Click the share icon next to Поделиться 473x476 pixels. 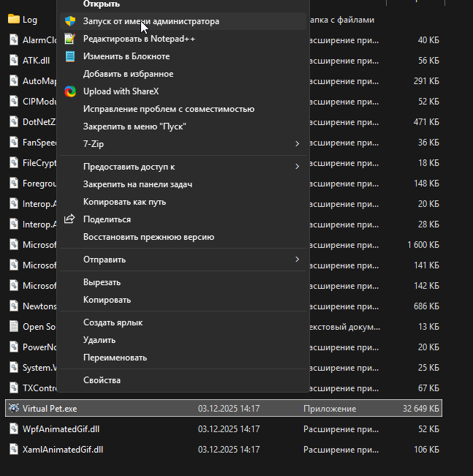tap(70, 219)
